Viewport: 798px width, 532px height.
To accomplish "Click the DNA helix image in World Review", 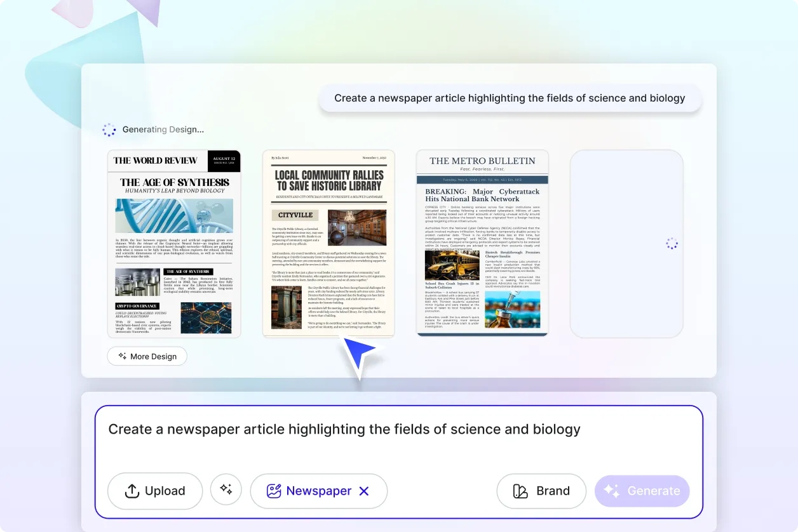I will [174, 216].
